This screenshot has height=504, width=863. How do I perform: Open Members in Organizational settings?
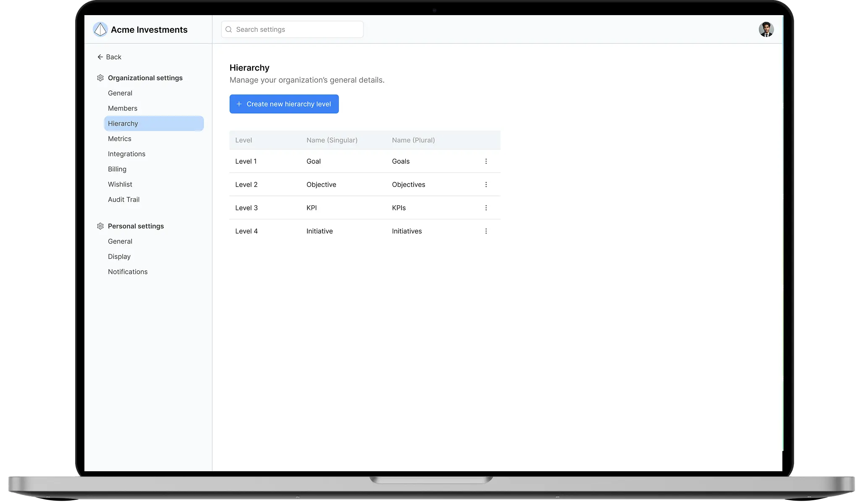click(x=123, y=108)
